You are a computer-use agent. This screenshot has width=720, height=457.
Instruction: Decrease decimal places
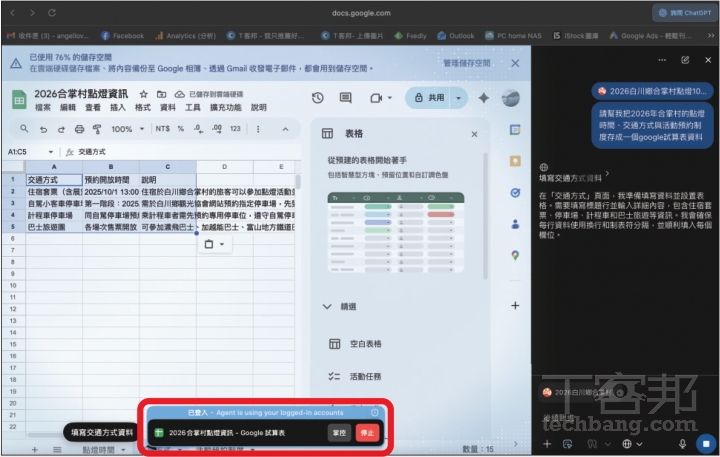(198, 129)
